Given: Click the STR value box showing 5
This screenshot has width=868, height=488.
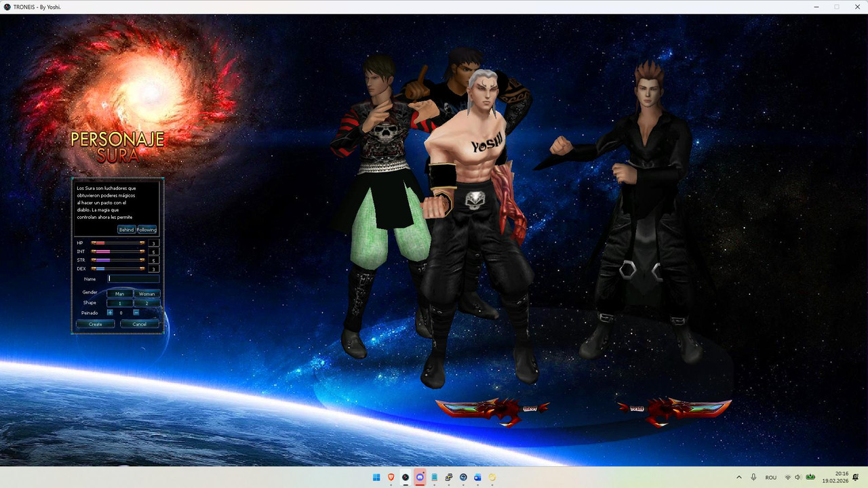Looking at the screenshot, I should [154, 260].
